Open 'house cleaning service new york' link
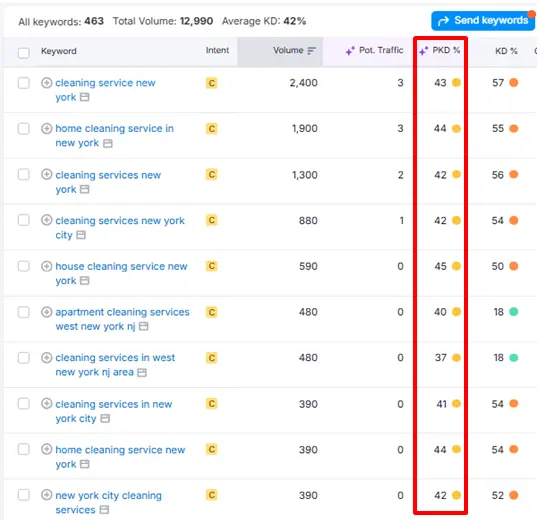 point(121,273)
